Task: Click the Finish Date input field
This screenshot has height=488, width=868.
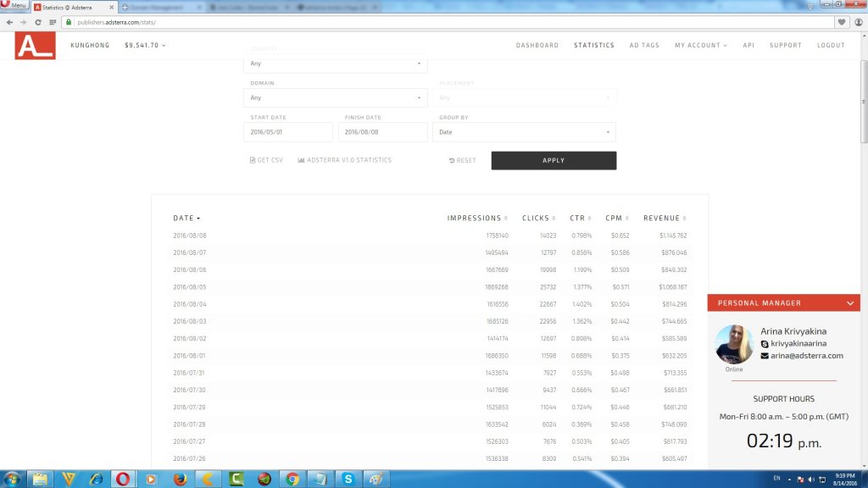Action: [x=382, y=132]
